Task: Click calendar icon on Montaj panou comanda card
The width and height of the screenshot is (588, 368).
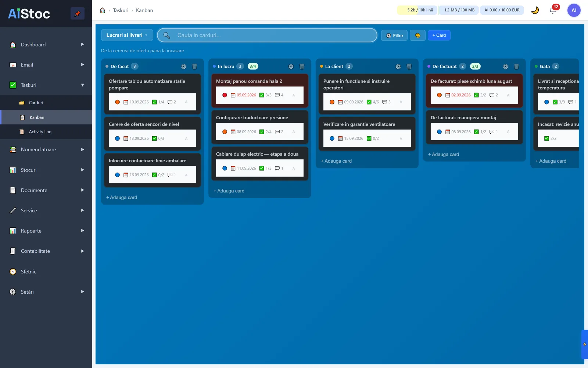Action: (233, 95)
